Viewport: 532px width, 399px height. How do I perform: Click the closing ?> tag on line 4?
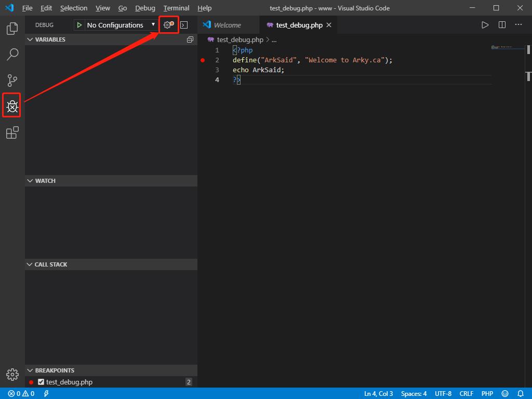[x=236, y=79]
